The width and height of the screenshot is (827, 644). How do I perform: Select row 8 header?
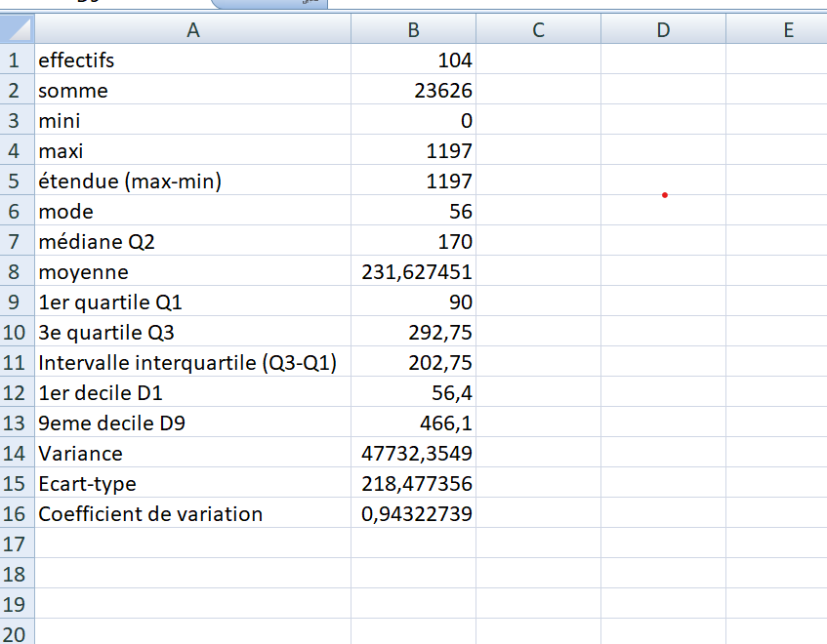[x=16, y=271]
